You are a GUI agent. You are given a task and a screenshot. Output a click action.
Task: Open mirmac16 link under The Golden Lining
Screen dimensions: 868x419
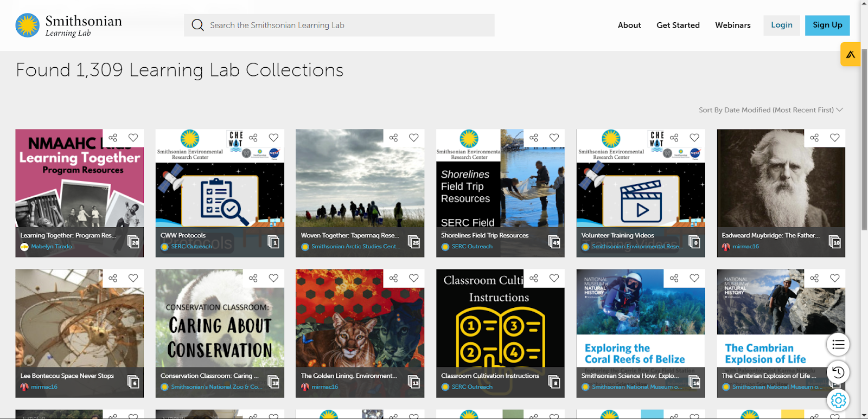click(324, 387)
